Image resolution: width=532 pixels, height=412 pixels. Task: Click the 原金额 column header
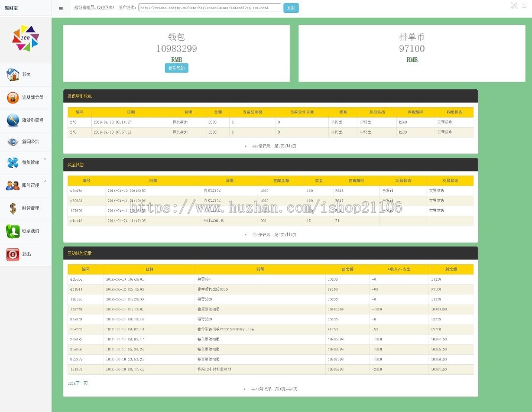coord(348,269)
